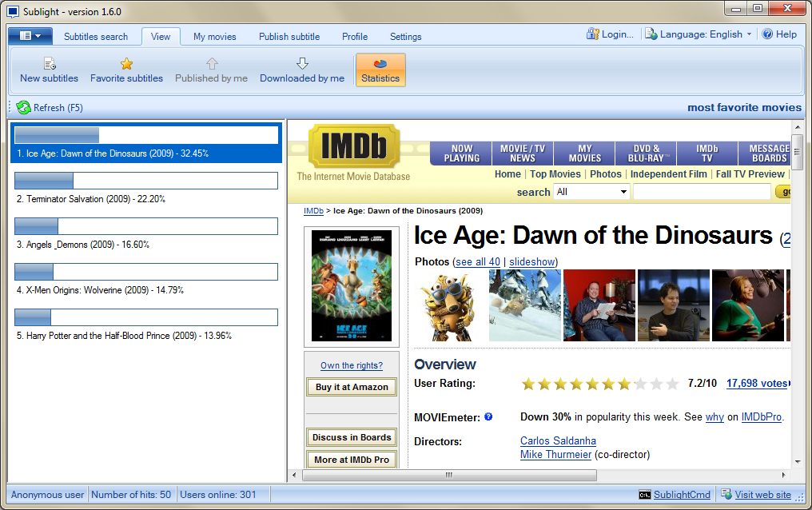Click the user rating stars
Screen dimensions: 812x510
(600, 384)
